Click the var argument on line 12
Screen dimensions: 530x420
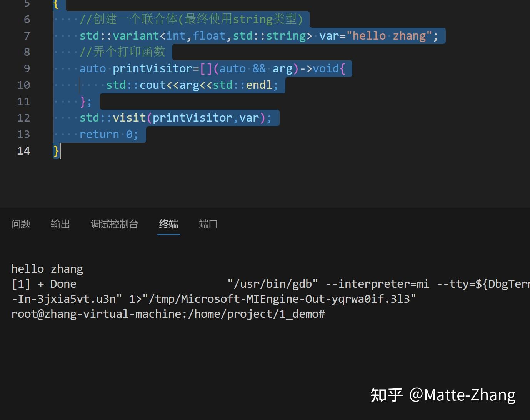(249, 117)
